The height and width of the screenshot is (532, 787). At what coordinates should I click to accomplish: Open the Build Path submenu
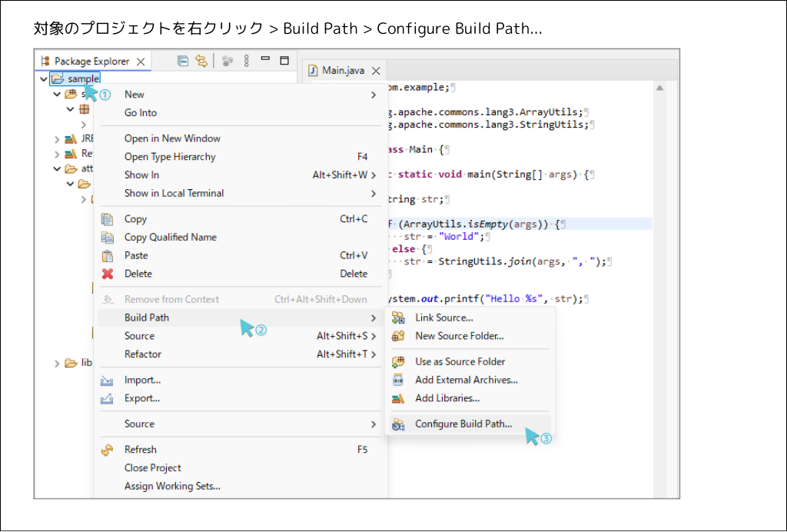click(241, 318)
